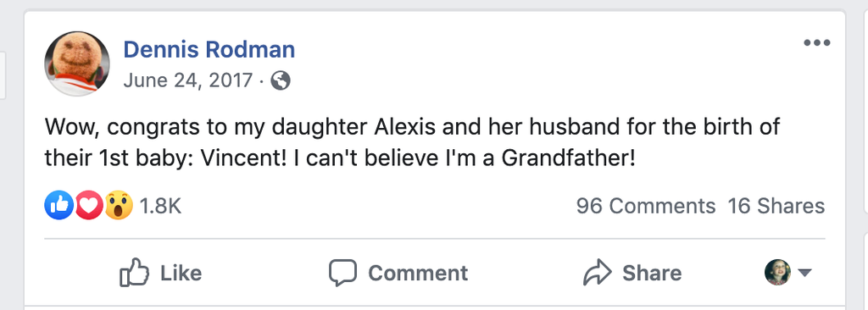Image resolution: width=868 pixels, height=310 pixels.
Task: Click the Comment button label
Action: pos(418,273)
